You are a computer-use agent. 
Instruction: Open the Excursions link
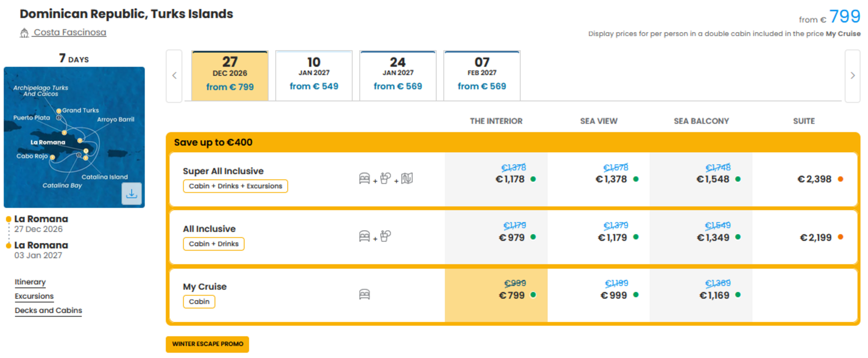pos(34,296)
